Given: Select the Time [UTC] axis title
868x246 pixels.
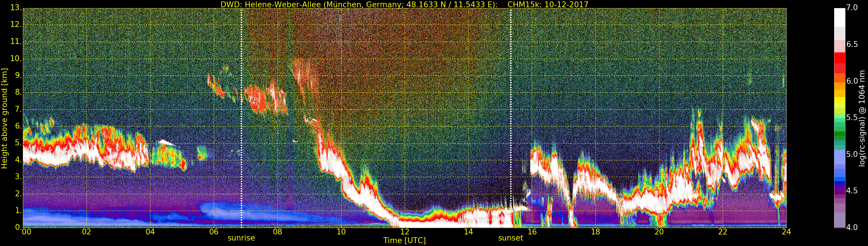Looking at the screenshot, I should pyautogui.click(x=404, y=241).
